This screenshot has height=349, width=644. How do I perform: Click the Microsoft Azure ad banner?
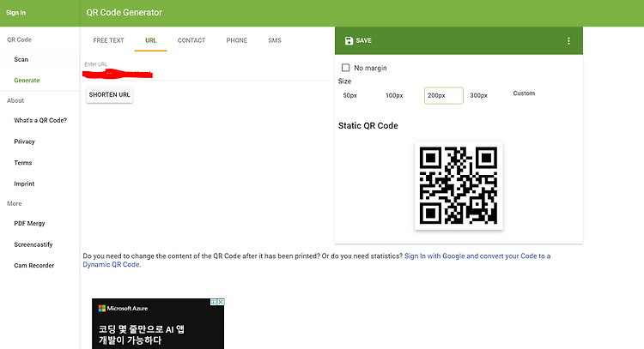click(x=158, y=324)
